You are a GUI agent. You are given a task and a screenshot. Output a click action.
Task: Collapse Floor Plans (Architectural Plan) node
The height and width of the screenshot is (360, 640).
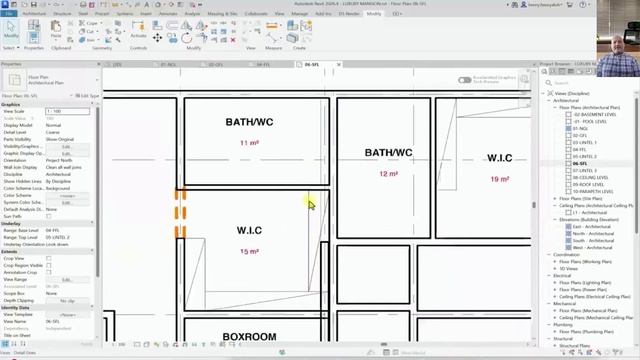click(555, 107)
